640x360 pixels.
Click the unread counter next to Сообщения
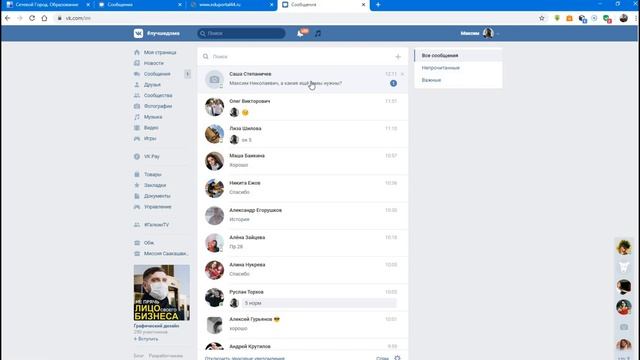(x=187, y=74)
